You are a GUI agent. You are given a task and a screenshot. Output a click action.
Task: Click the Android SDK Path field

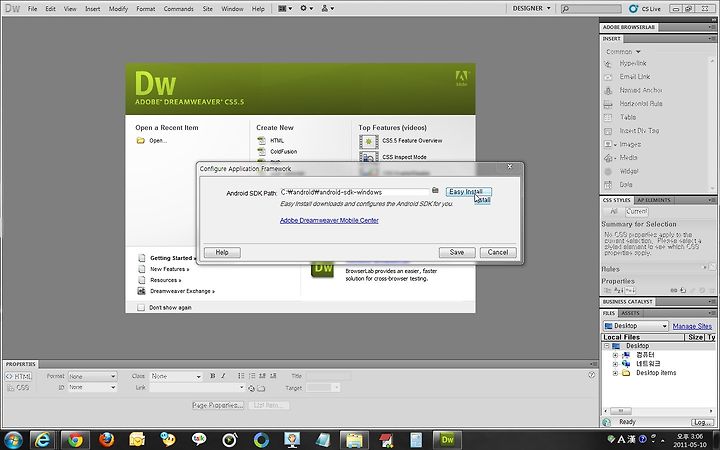[355, 192]
